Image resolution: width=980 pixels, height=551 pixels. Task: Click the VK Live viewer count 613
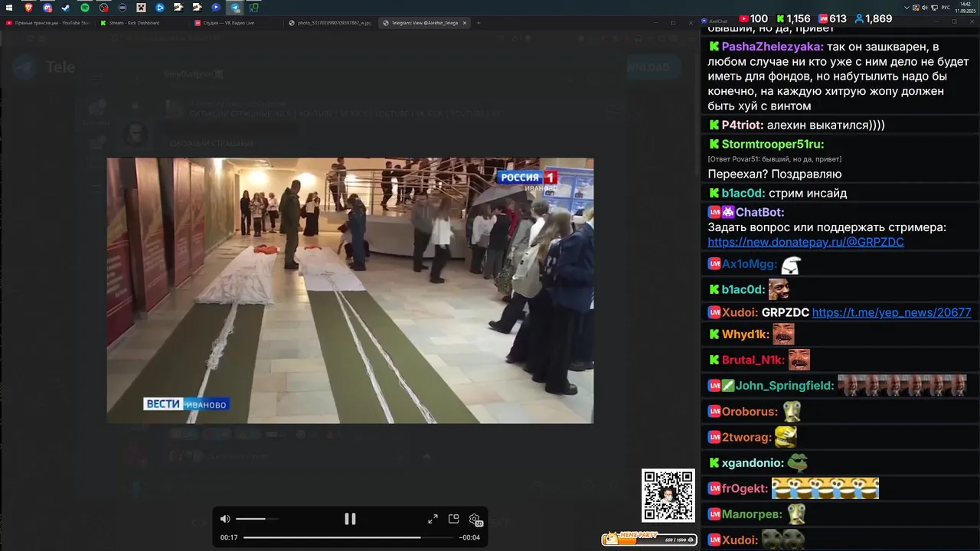tap(832, 18)
